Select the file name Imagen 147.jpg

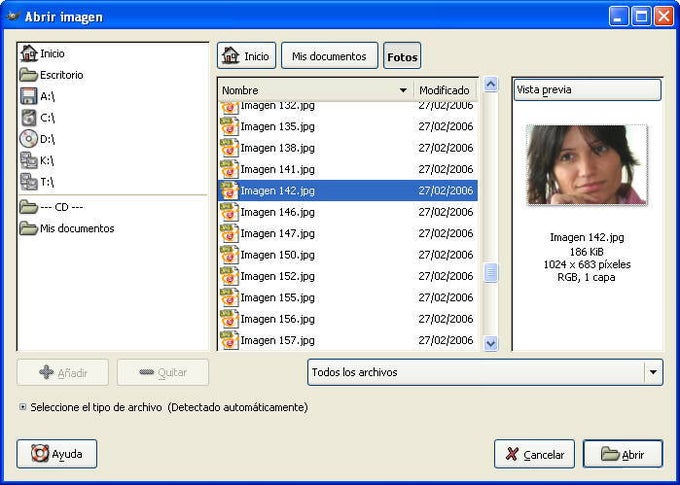pyautogui.click(x=278, y=233)
